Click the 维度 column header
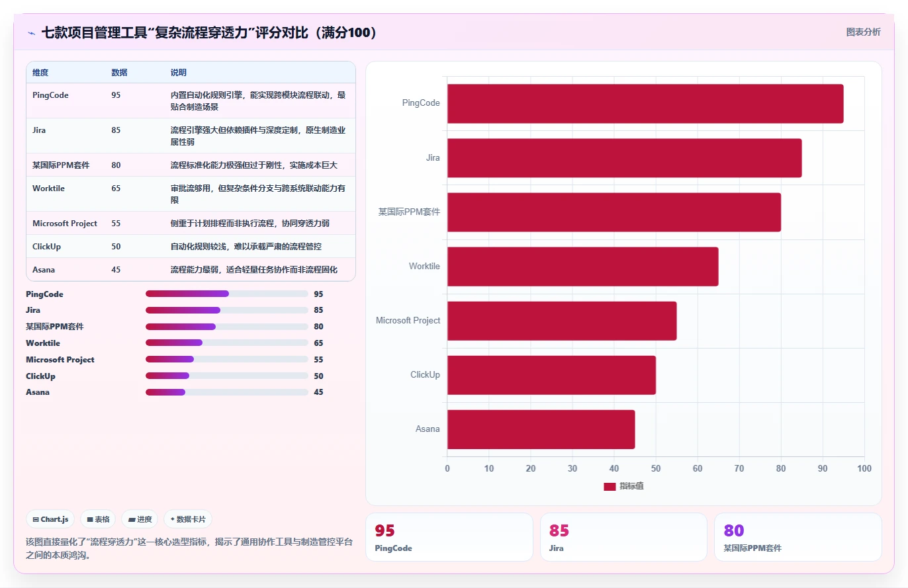Screen dimensions: 908x588 [x=40, y=72]
